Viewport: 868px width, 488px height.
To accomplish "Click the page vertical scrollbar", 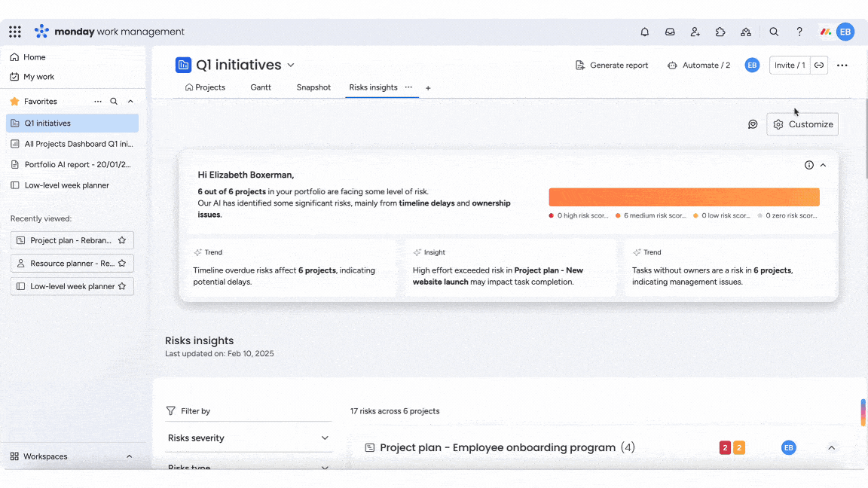I will point(865,139).
